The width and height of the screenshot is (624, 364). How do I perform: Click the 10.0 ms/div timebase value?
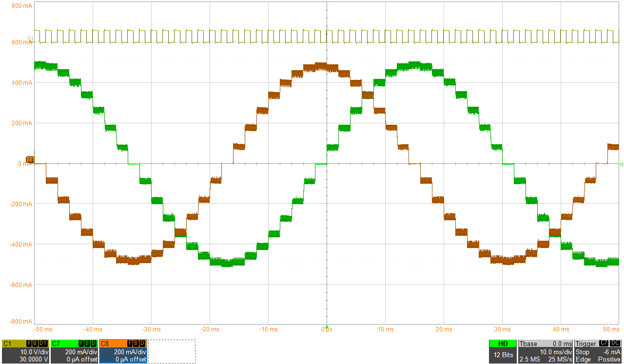coord(556,352)
